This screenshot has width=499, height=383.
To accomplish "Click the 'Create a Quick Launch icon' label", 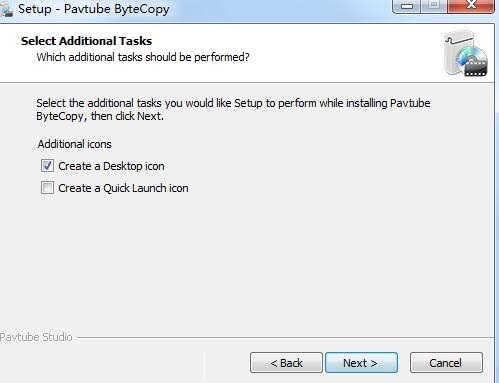I will point(123,188).
